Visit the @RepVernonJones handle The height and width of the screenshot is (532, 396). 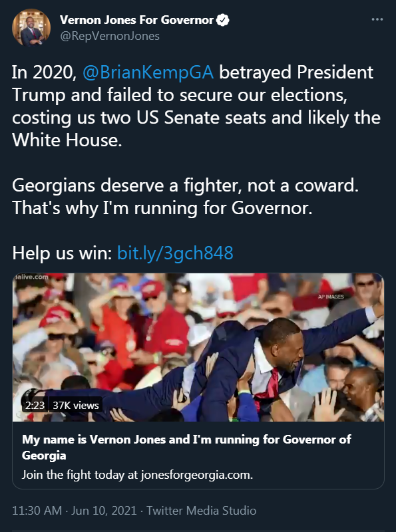110,36
